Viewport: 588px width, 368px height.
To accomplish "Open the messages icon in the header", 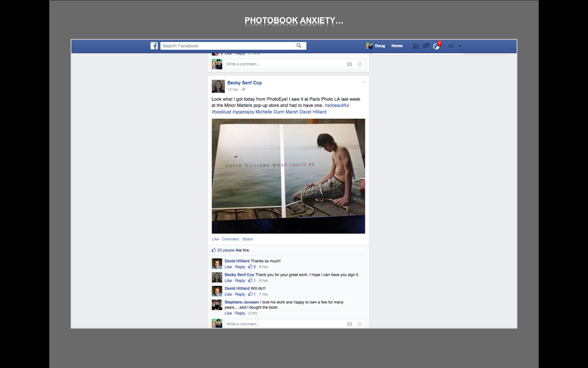I will tap(426, 46).
